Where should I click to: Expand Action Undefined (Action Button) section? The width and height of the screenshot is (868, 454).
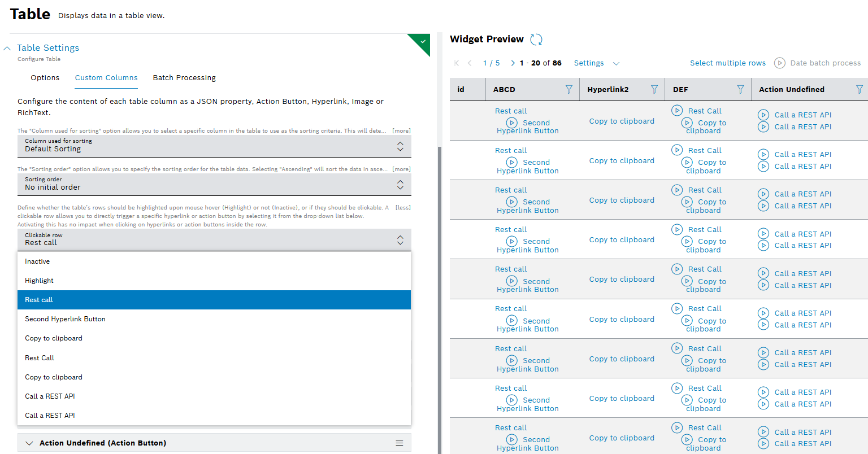point(30,443)
